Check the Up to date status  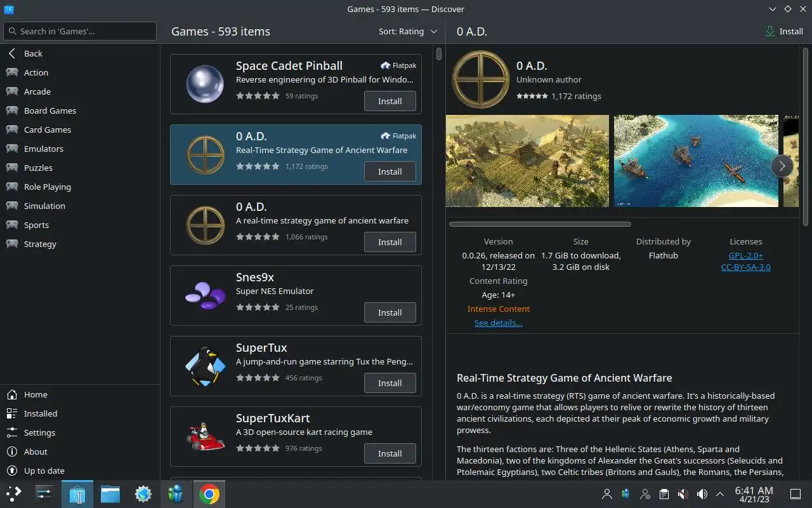tap(80, 471)
